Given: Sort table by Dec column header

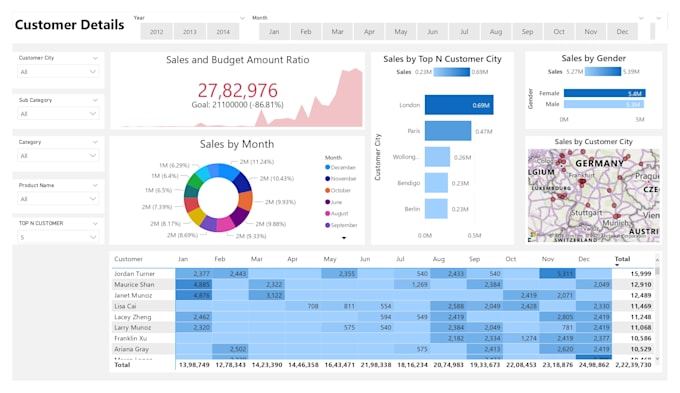Looking at the screenshot, I should [x=584, y=259].
